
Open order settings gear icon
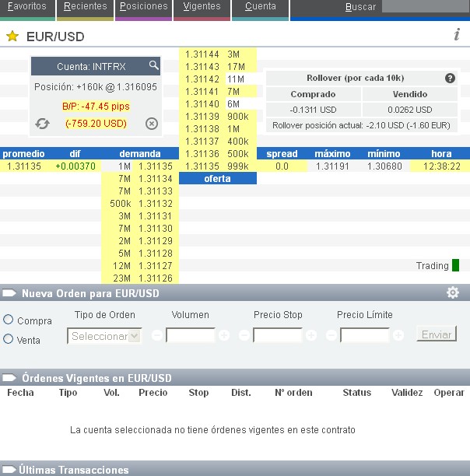[453, 292]
